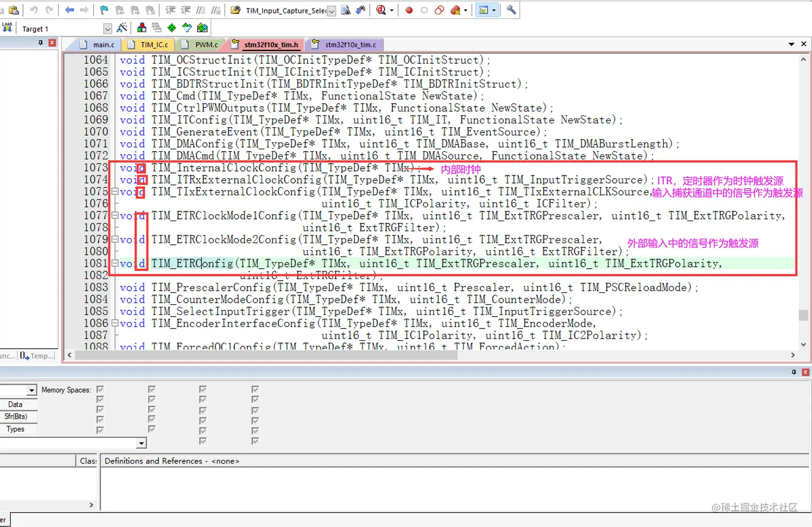Open Manage Project Items colored blocks icon

(x=142, y=27)
